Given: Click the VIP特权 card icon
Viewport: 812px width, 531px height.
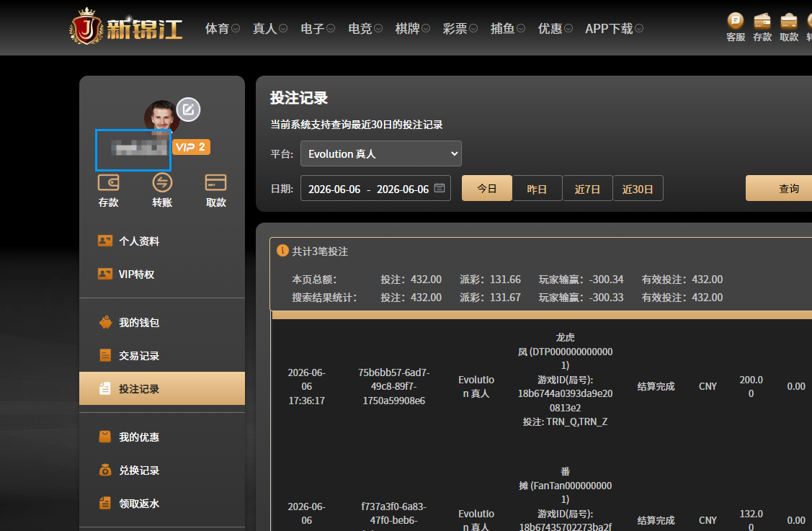Looking at the screenshot, I should (x=105, y=274).
